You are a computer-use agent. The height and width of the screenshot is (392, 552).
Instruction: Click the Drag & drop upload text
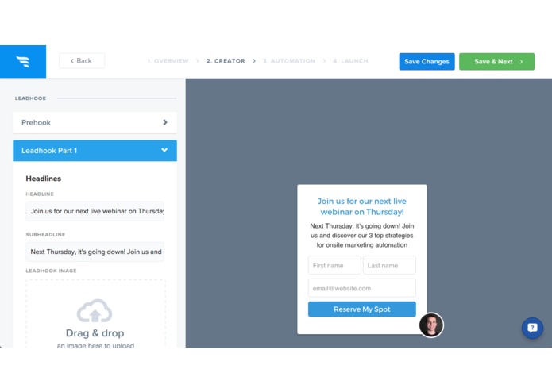coord(95,333)
